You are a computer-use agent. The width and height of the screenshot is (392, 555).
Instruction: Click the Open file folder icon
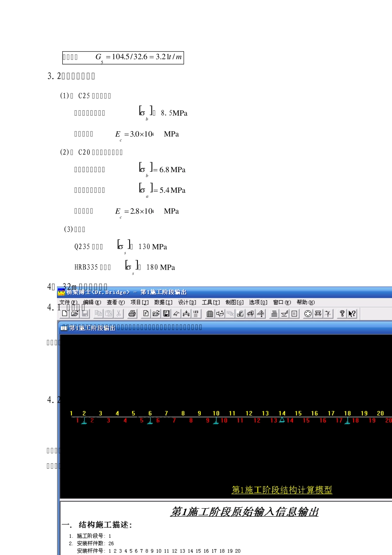[75, 314]
